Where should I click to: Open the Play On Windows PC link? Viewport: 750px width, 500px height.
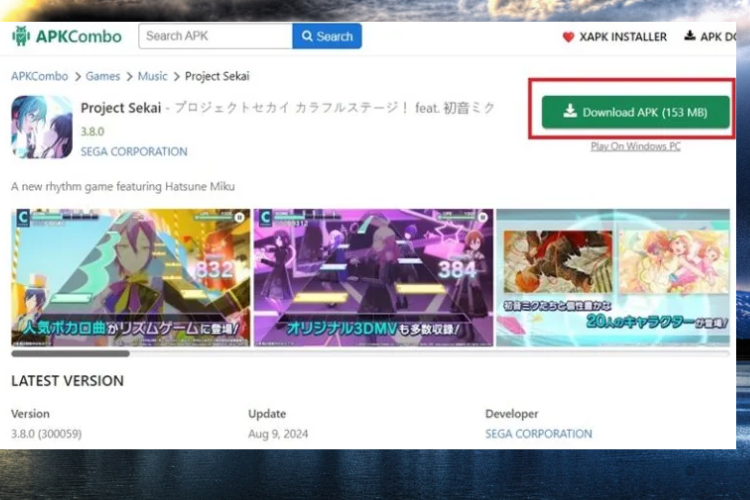tap(636, 146)
